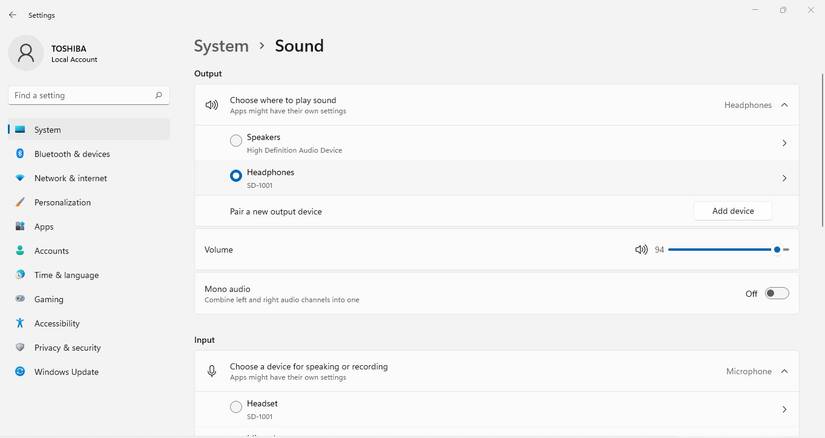Screen dimensions: 825x438
Task: Click the Add device button
Action: tap(732, 211)
